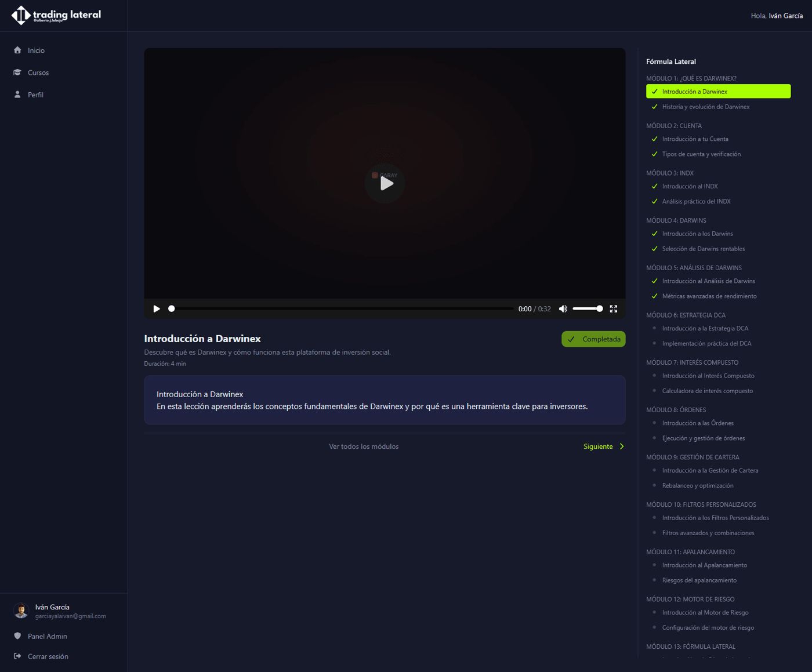Enter fullscreen video mode

[614, 308]
